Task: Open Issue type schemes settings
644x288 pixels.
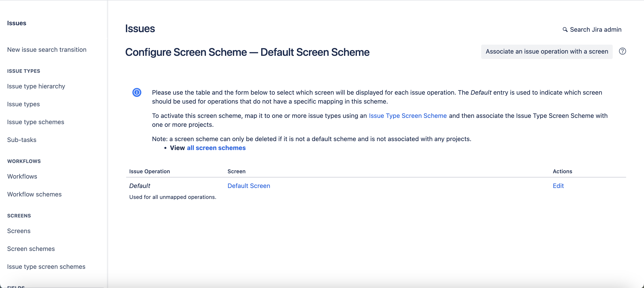Action: tap(35, 122)
